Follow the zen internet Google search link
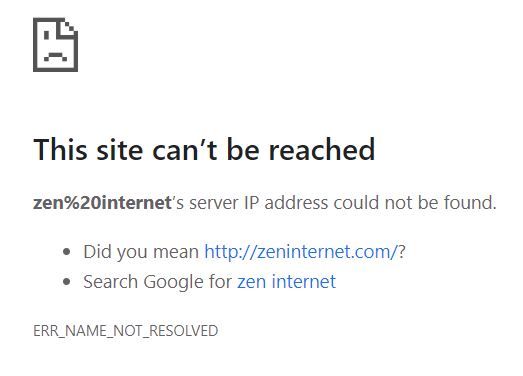 pyautogui.click(x=286, y=282)
